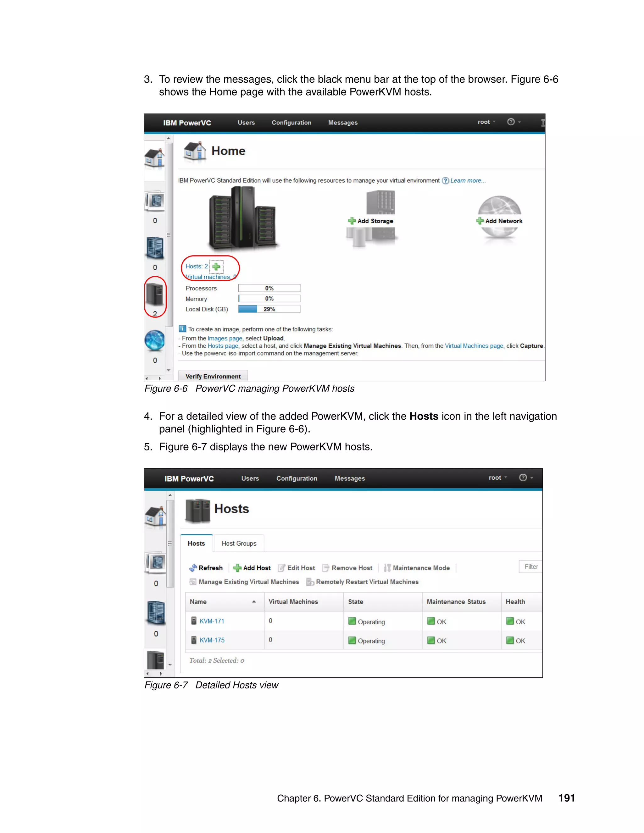Click Verify Environment button
644x833 pixels.
(213, 376)
